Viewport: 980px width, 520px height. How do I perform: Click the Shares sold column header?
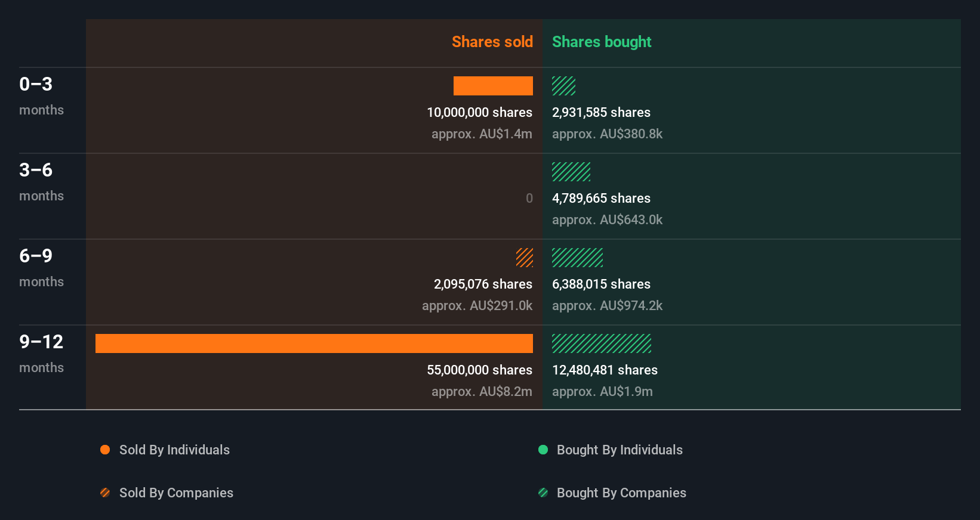pos(492,42)
